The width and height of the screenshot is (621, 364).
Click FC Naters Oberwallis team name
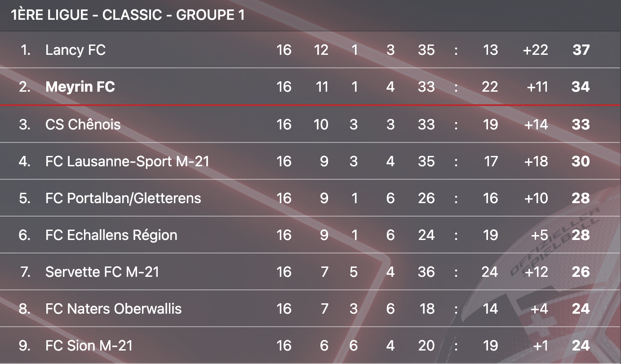[x=113, y=308]
